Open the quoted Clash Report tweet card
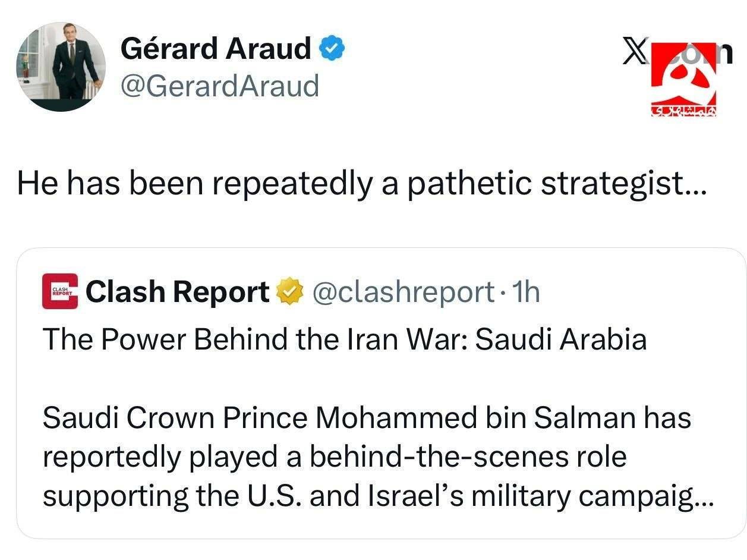Image resolution: width=747 pixels, height=560 pixels. (x=373, y=392)
